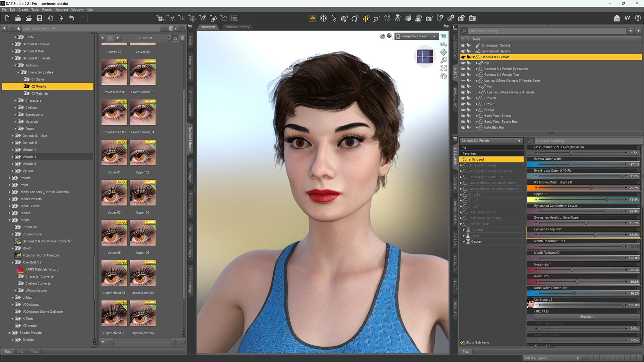This screenshot has height=362, width=644.
Task: Click the Render camera icon
Action: tap(472, 18)
